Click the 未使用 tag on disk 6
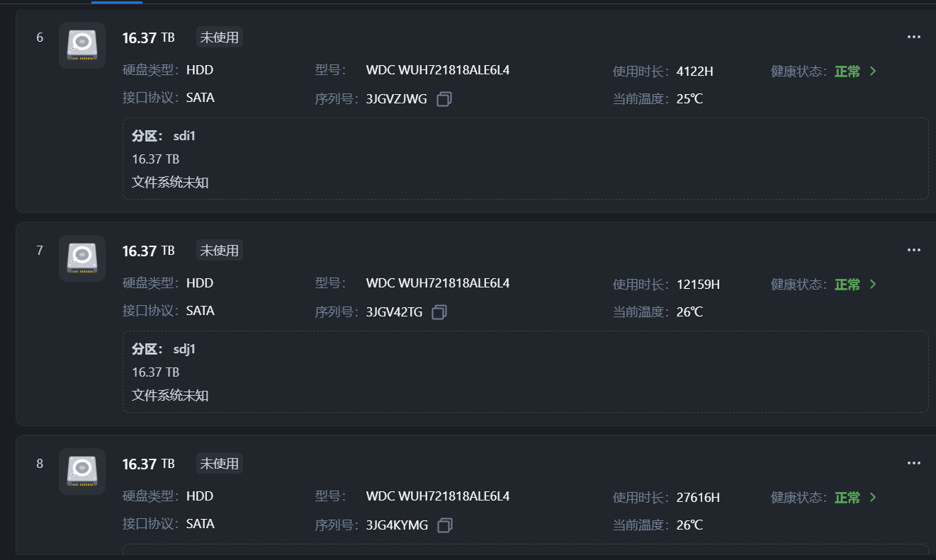The width and height of the screenshot is (936, 560). pyautogui.click(x=220, y=38)
